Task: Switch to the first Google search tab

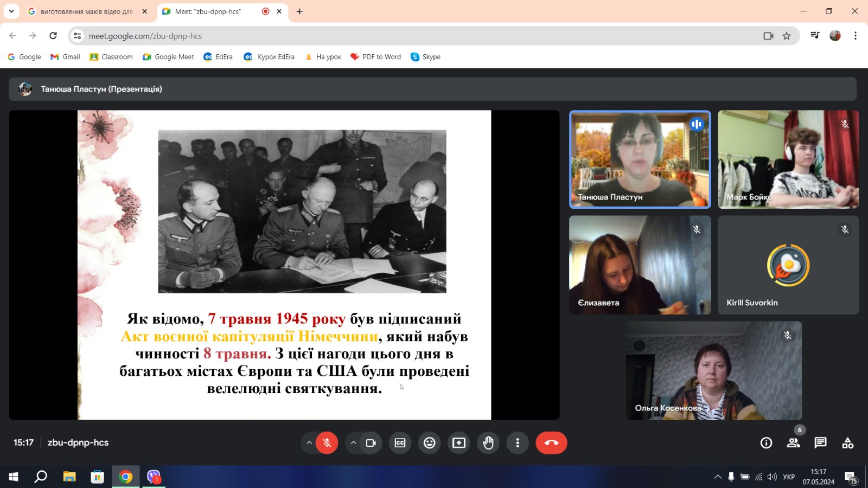Action: [87, 11]
